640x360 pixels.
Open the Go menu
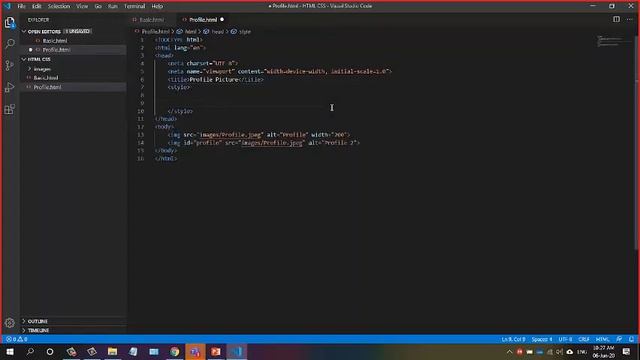point(98,6)
